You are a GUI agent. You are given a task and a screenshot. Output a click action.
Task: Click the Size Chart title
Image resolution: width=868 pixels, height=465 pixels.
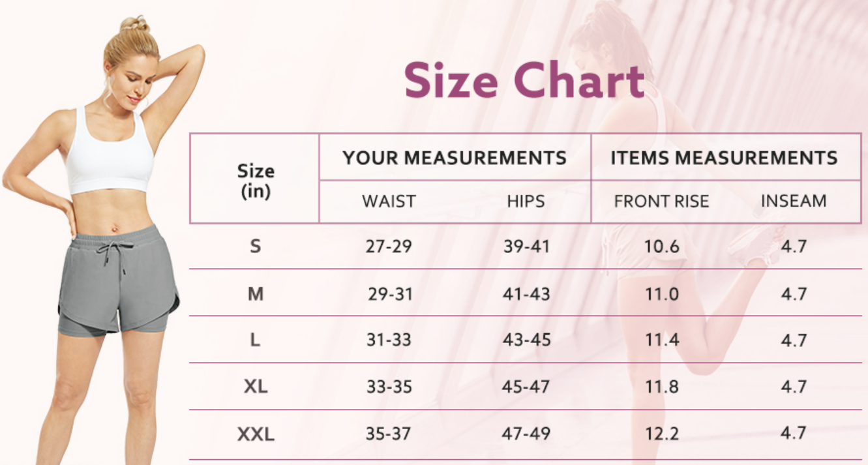(524, 82)
